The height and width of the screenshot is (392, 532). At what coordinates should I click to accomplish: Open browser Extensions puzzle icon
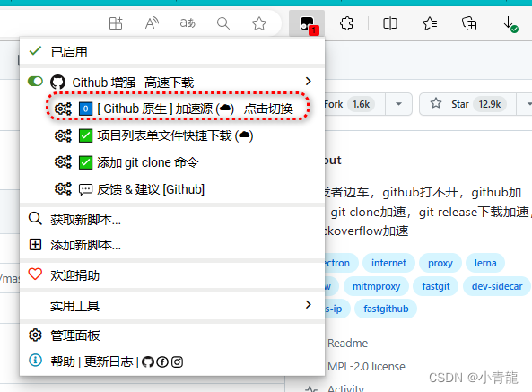[x=346, y=23]
